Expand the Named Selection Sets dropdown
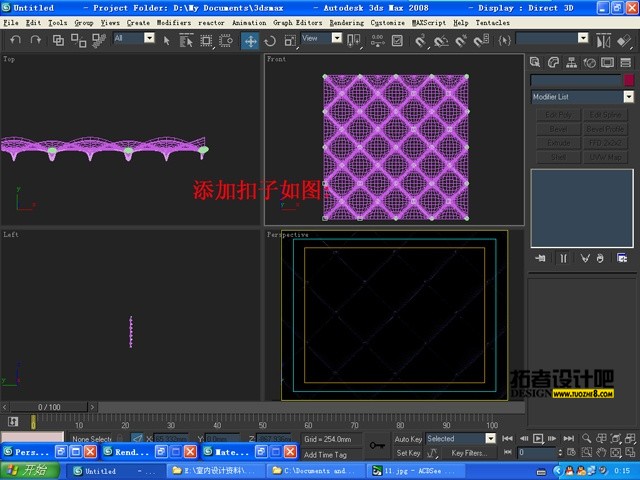 583,38
